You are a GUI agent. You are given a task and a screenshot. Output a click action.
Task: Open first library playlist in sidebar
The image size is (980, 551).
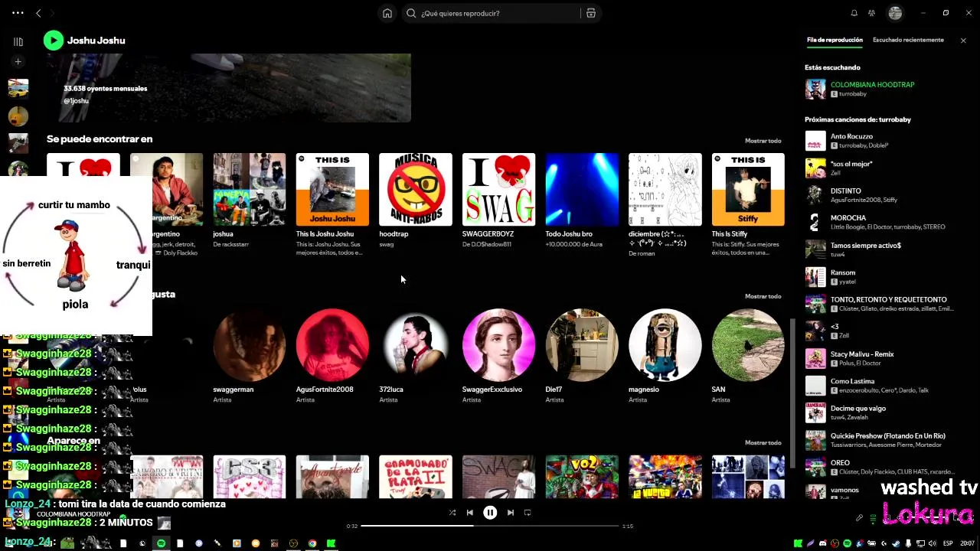click(18, 88)
